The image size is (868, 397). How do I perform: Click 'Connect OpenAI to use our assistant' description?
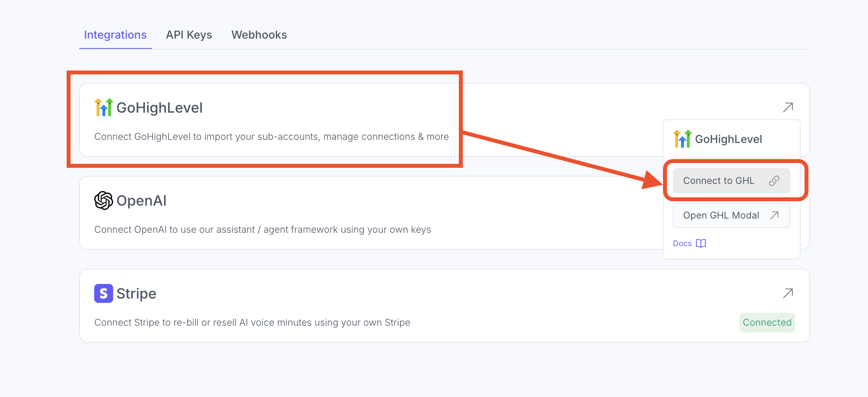(x=263, y=230)
